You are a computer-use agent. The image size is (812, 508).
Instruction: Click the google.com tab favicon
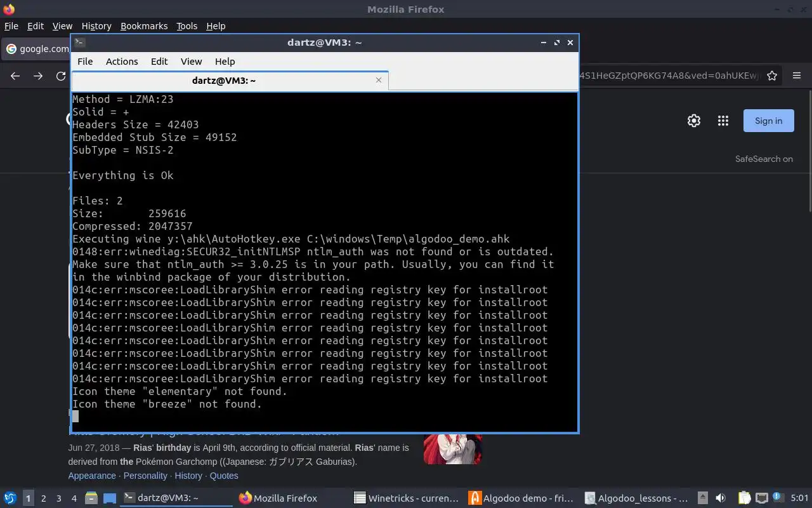(x=11, y=49)
